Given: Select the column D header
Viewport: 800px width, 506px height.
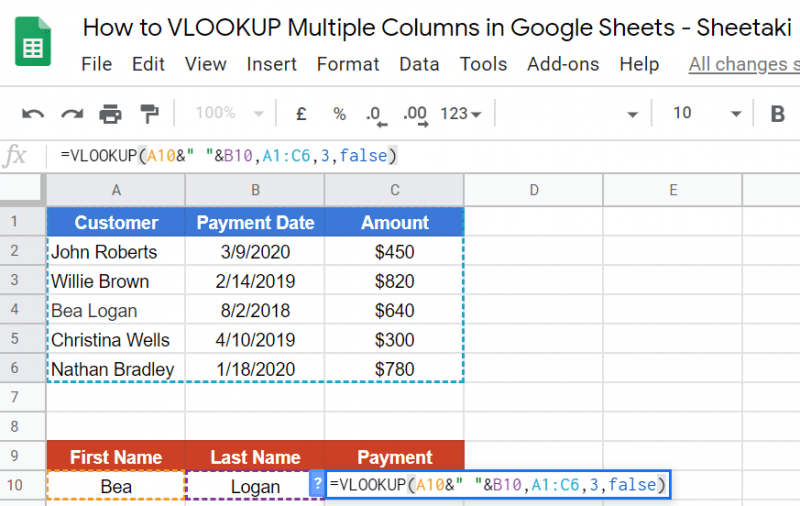Looking at the screenshot, I should click(534, 189).
